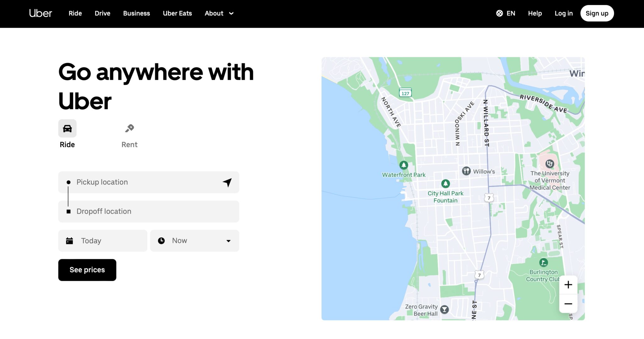Zoom out the map with minus
The height and width of the screenshot is (339, 644).
point(568,303)
